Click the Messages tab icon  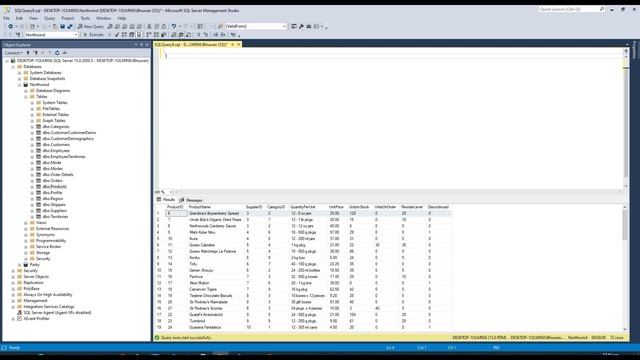(182, 200)
